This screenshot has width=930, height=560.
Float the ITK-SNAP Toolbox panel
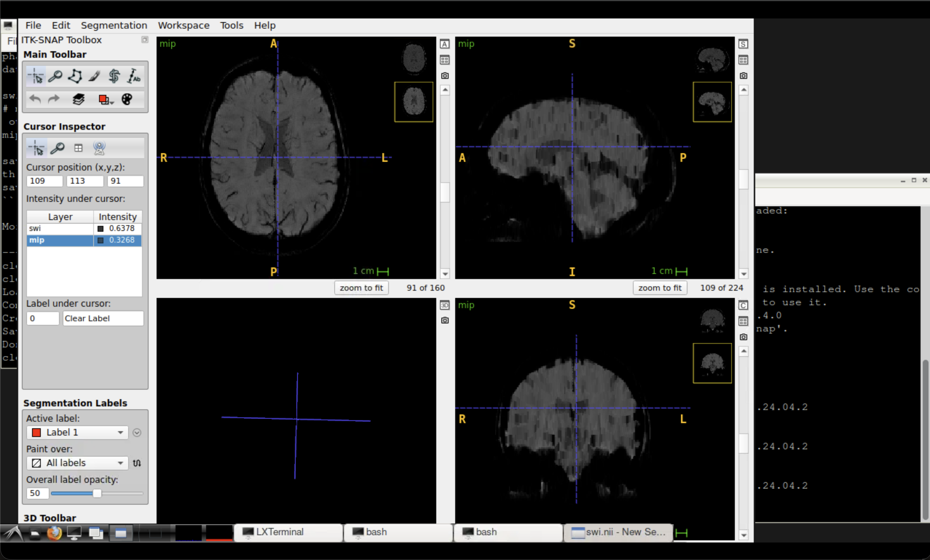pyautogui.click(x=145, y=40)
